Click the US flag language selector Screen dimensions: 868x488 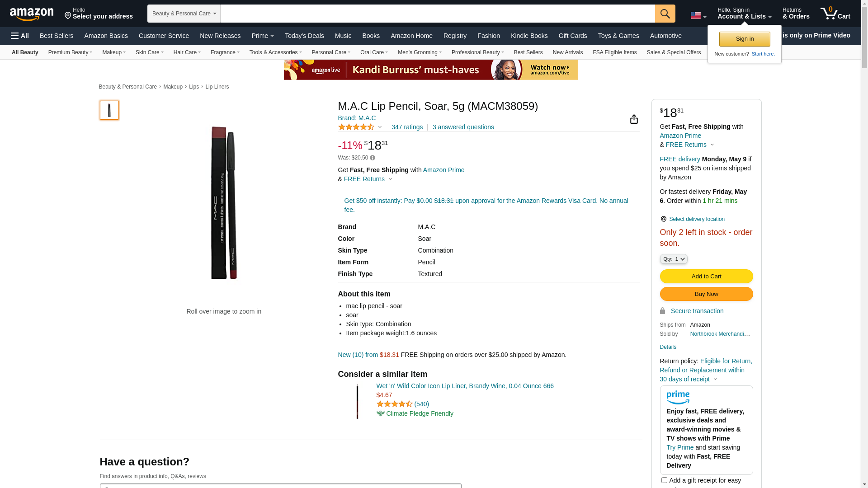698,15
